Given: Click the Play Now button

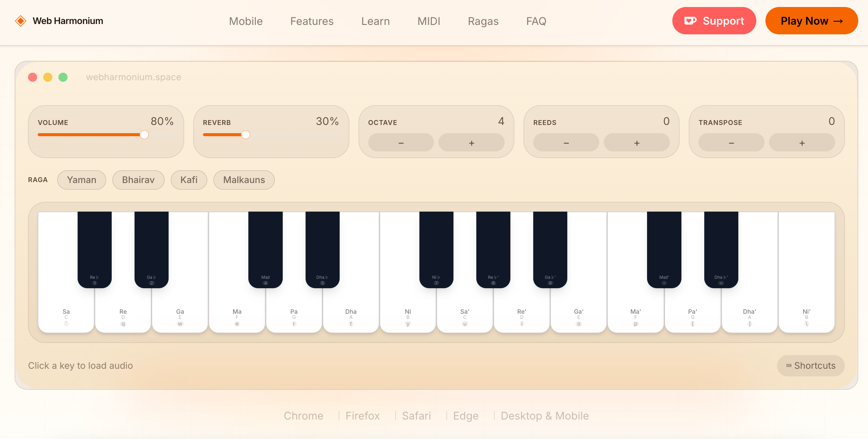Looking at the screenshot, I should tap(811, 21).
